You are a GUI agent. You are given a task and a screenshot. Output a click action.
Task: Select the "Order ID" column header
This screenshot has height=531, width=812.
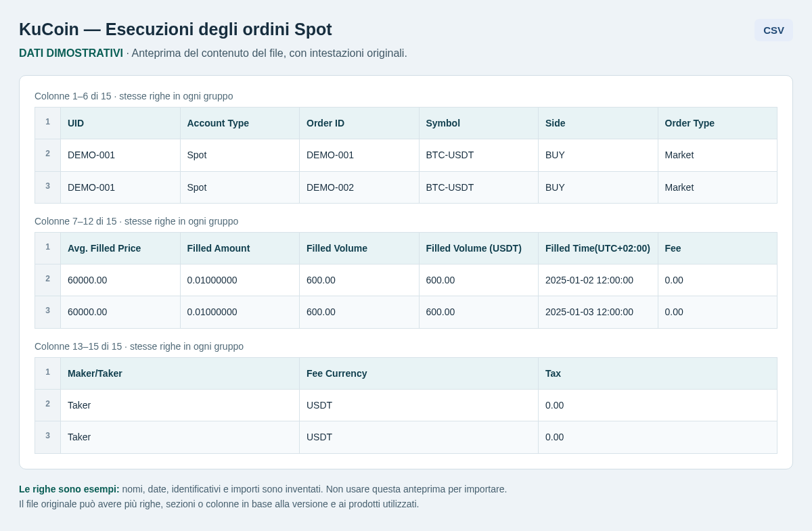tap(359, 123)
